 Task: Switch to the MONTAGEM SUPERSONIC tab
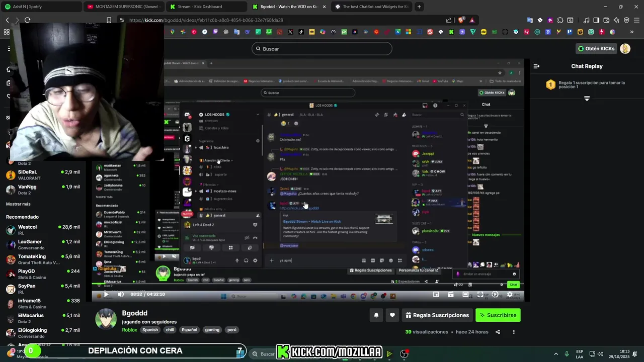(123, 7)
